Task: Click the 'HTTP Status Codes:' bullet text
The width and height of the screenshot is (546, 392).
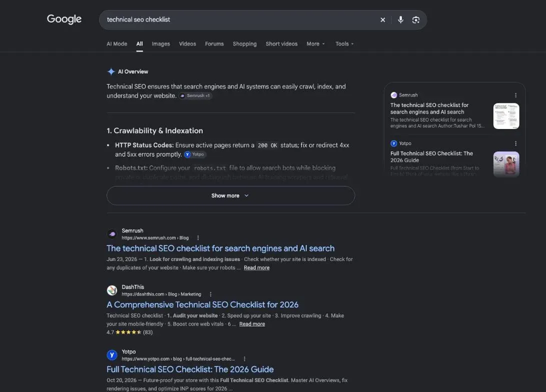Action: pos(144,145)
